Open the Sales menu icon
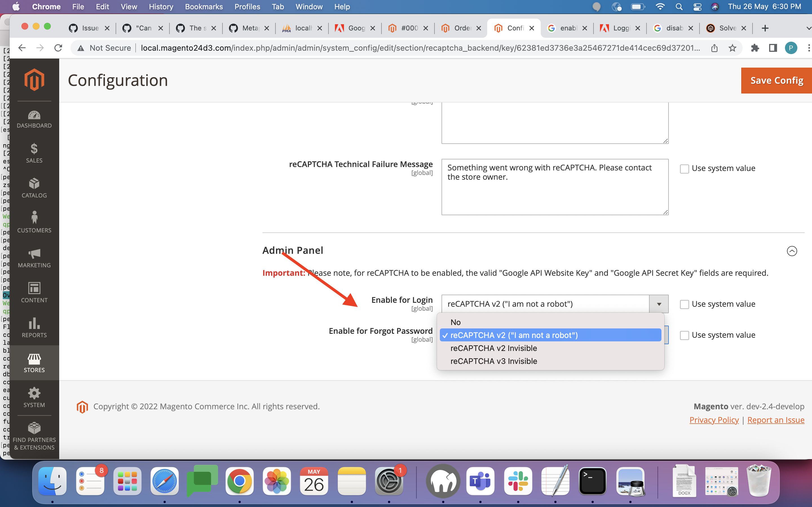The height and width of the screenshot is (507, 812). (34, 153)
